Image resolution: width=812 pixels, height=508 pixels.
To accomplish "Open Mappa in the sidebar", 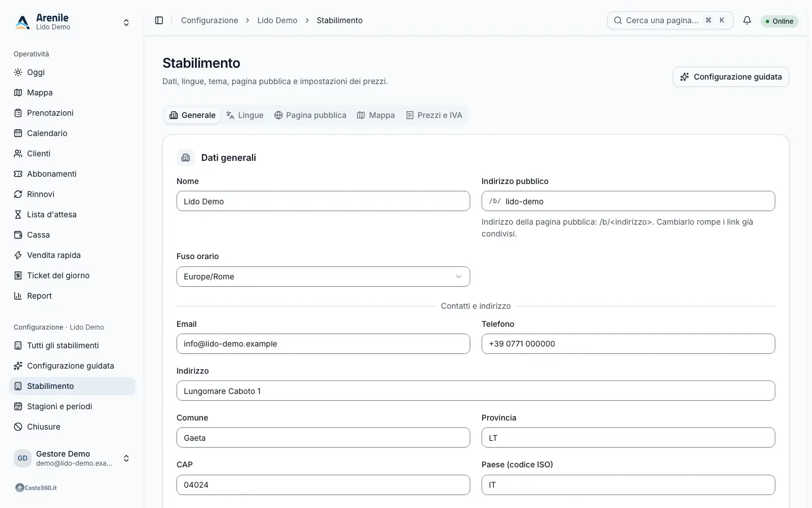I will pos(72,93).
